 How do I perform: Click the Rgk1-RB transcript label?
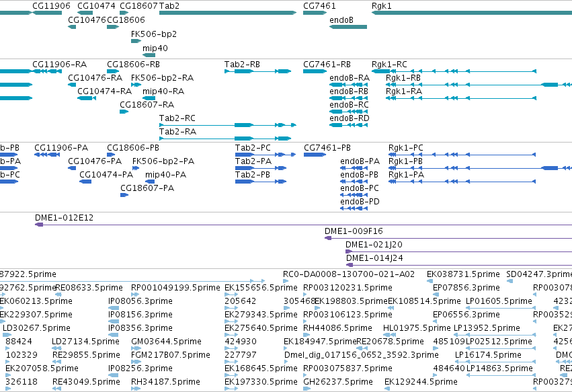[403, 78]
